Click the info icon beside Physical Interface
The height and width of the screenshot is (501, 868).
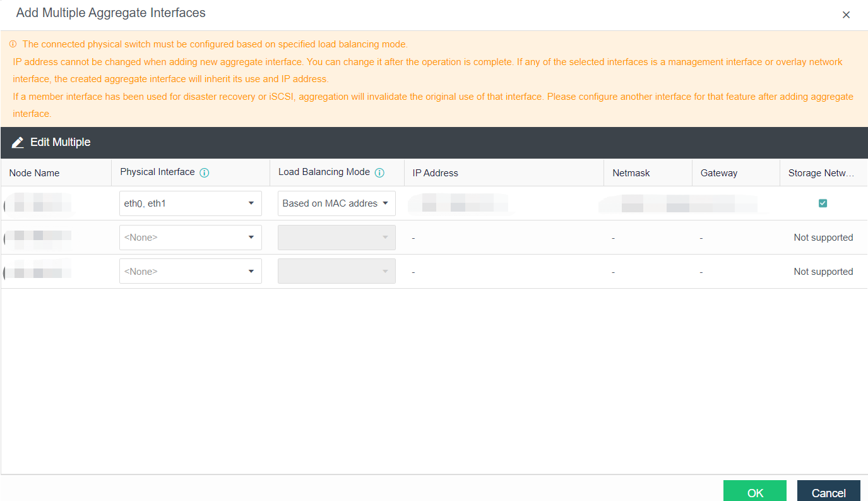(205, 172)
